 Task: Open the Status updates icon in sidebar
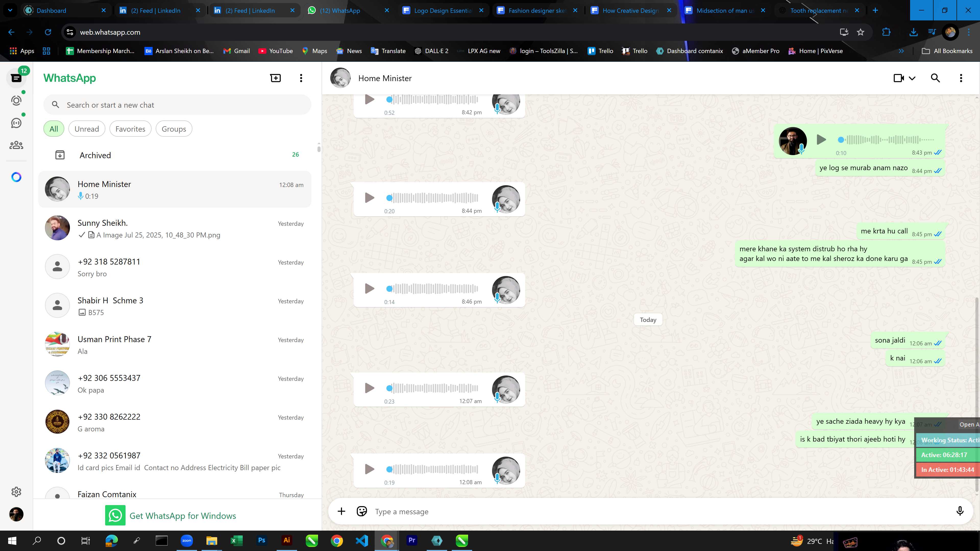coord(16,101)
